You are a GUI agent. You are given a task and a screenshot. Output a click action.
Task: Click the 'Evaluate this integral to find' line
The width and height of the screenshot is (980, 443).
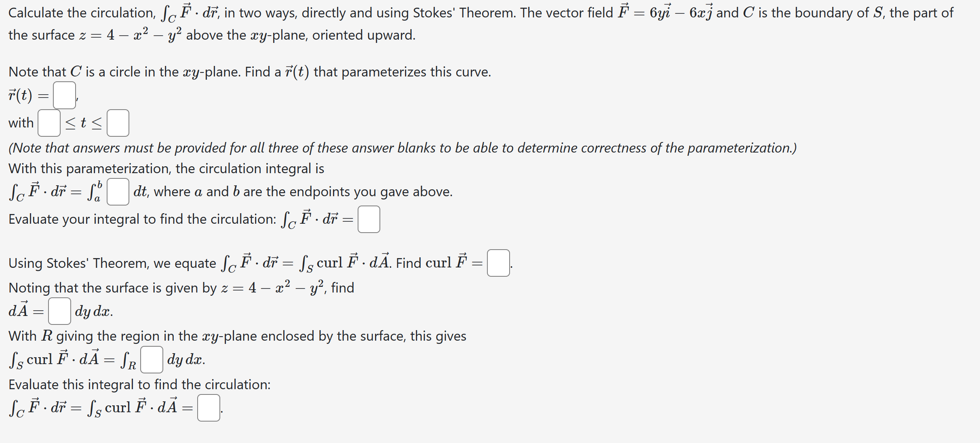click(139, 385)
